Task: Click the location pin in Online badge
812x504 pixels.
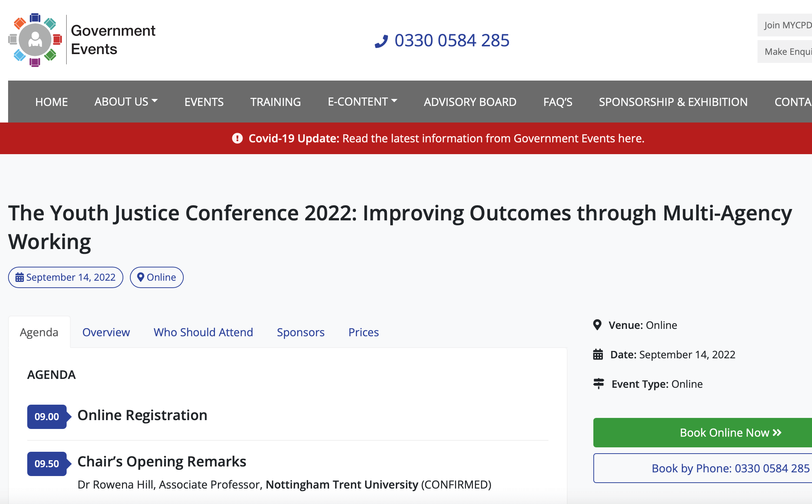Action: pos(140,277)
